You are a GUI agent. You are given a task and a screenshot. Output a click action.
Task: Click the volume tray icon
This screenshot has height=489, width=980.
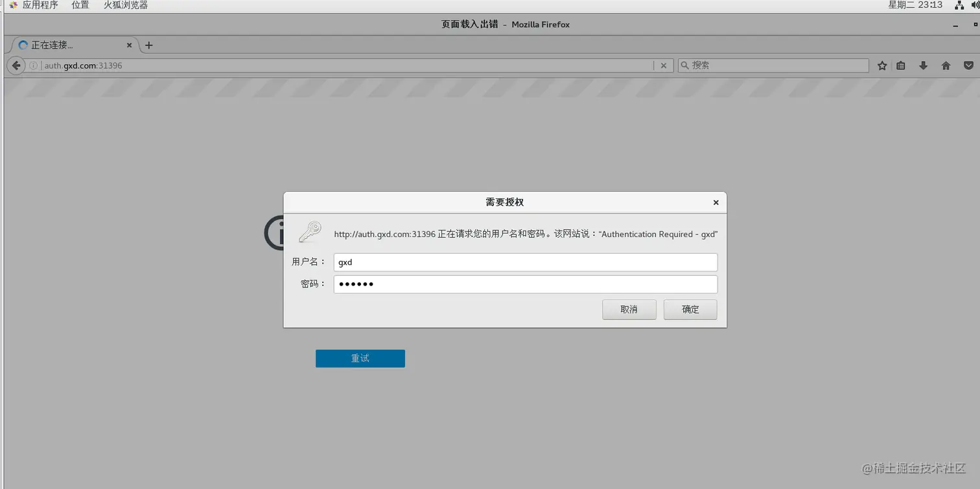tap(975, 5)
